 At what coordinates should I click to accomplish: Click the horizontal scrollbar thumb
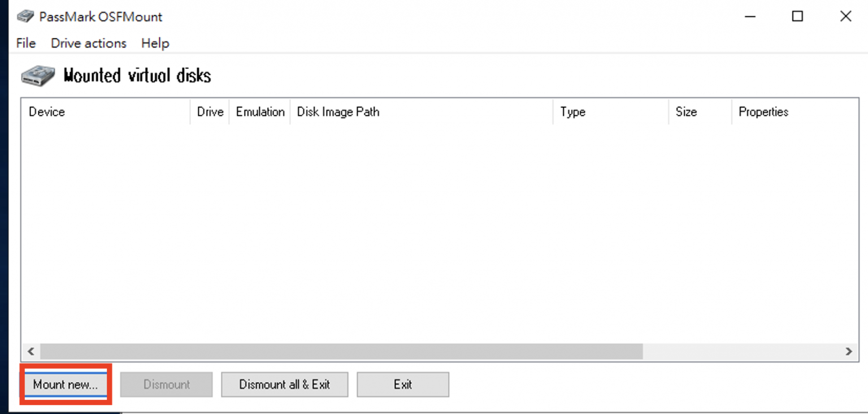pyautogui.click(x=341, y=351)
